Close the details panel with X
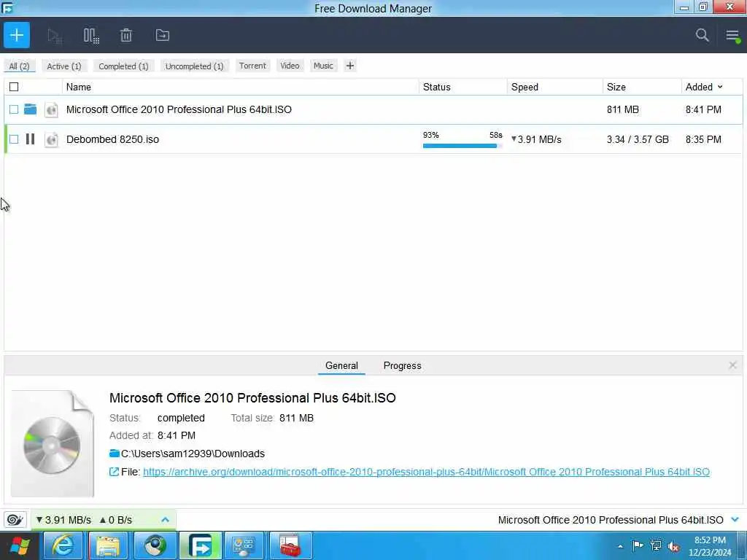This screenshot has height=560, width=747. coord(732,365)
